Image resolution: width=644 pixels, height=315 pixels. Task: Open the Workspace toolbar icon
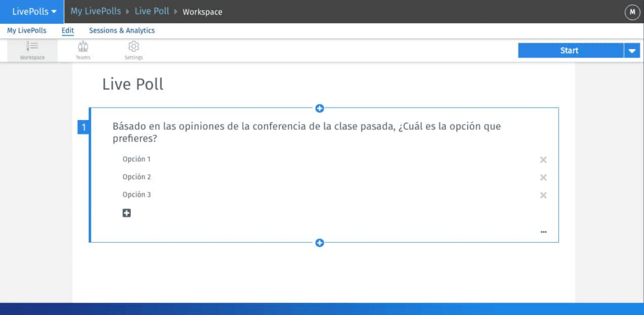[x=32, y=50]
